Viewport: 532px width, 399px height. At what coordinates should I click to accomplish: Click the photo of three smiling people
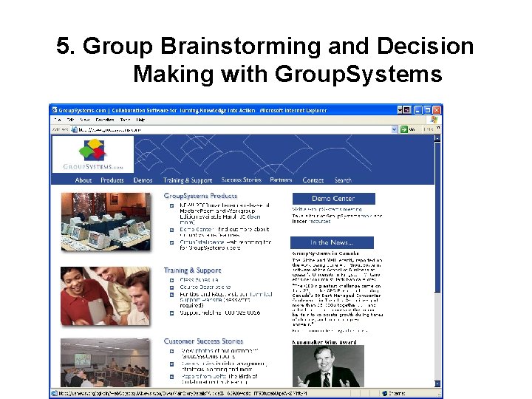pos(105,296)
